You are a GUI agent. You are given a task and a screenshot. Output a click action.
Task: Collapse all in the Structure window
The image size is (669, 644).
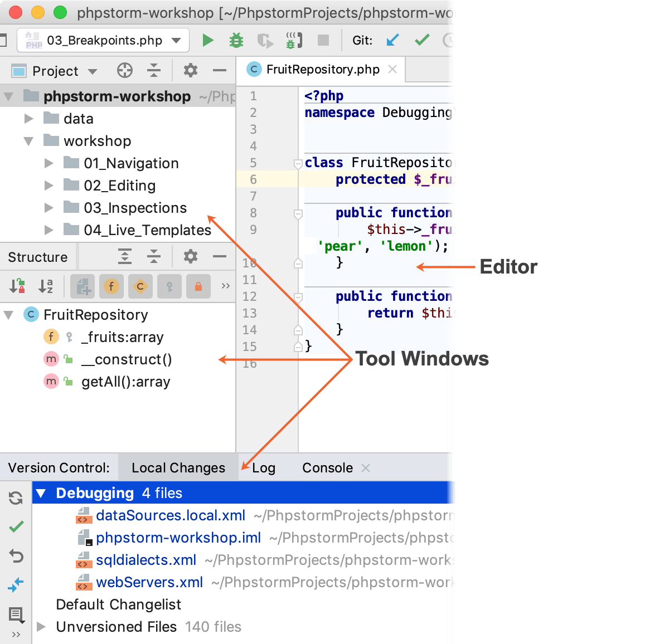[154, 256]
